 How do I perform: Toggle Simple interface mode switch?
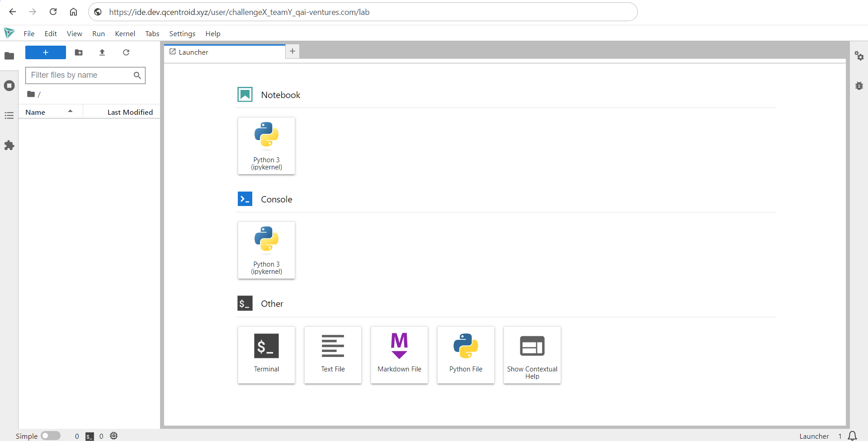tap(51, 436)
